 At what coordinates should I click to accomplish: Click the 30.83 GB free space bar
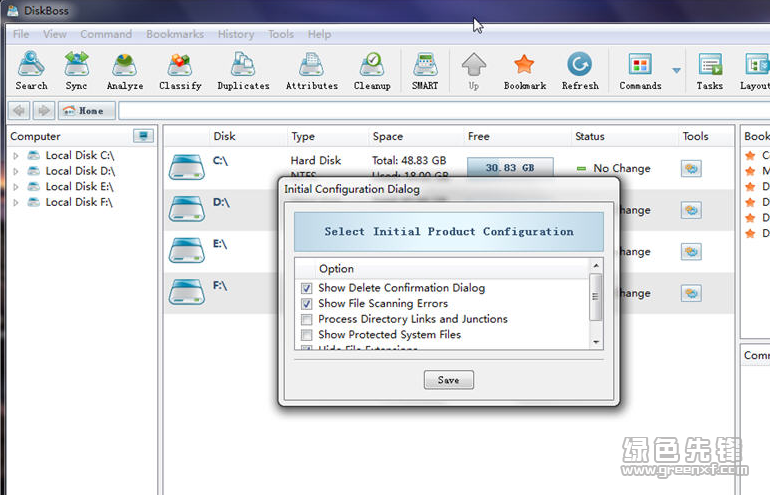coord(510,167)
